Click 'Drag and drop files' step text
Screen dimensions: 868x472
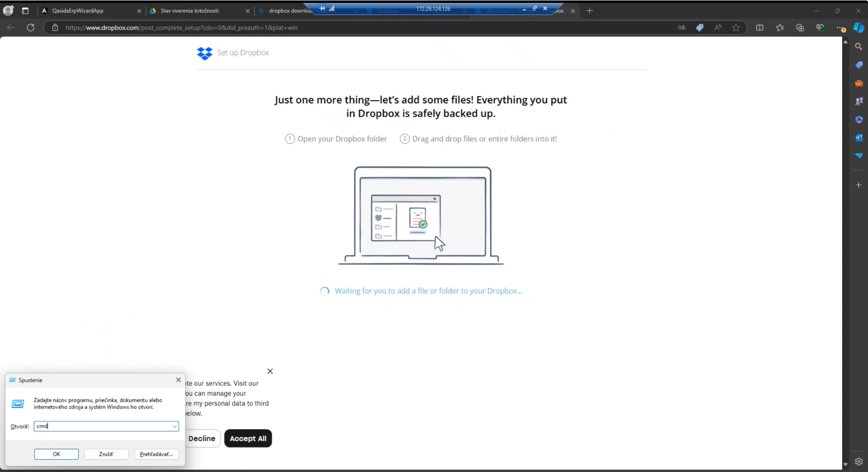click(x=484, y=139)
